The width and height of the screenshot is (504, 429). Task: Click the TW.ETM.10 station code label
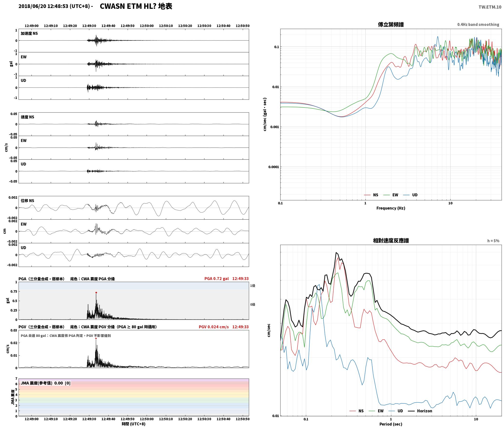point(490,7)
